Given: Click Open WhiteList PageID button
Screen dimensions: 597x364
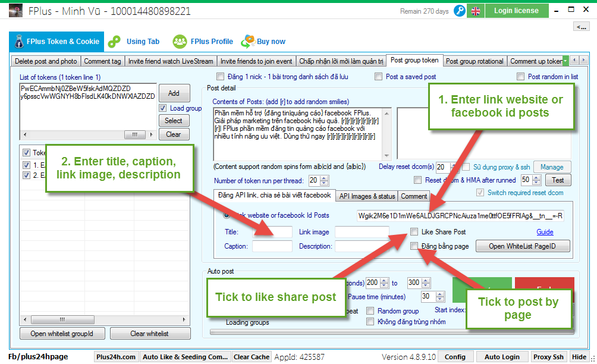Looking at the screenshot, I should (x=522, y=246).
